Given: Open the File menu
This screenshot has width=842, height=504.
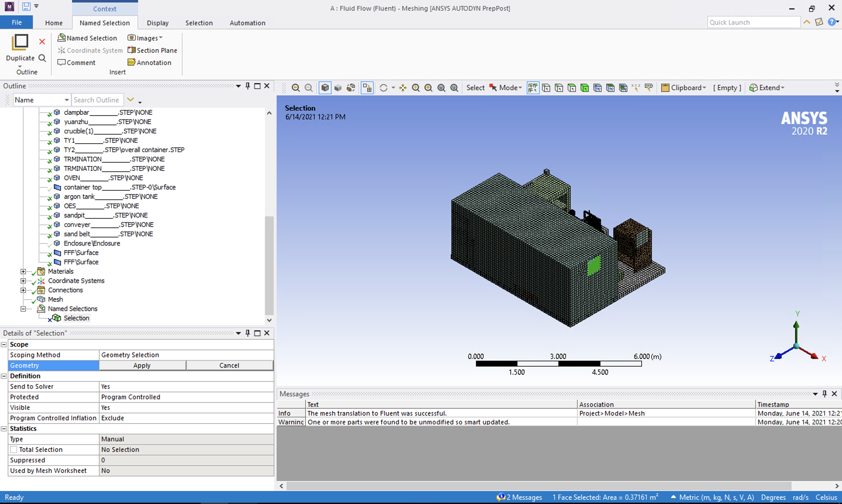Looking at the screenshot, I should 17,23.
